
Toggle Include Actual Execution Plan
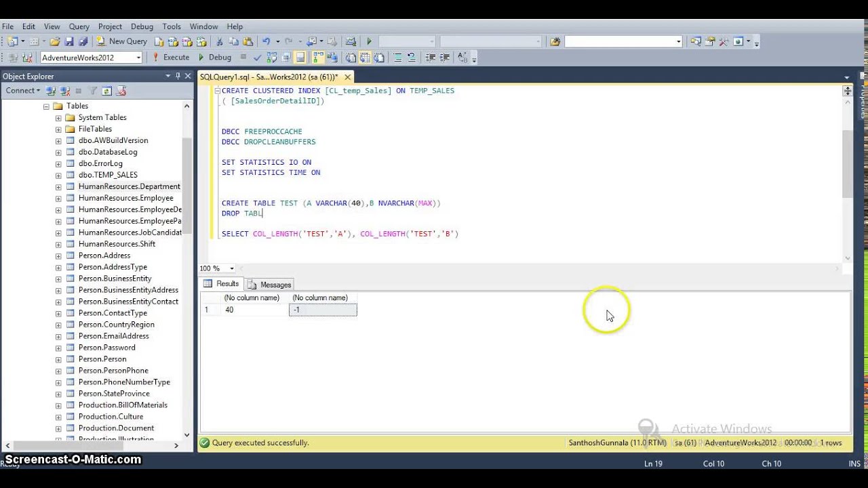pyautogui.click(x=318, y=58)
